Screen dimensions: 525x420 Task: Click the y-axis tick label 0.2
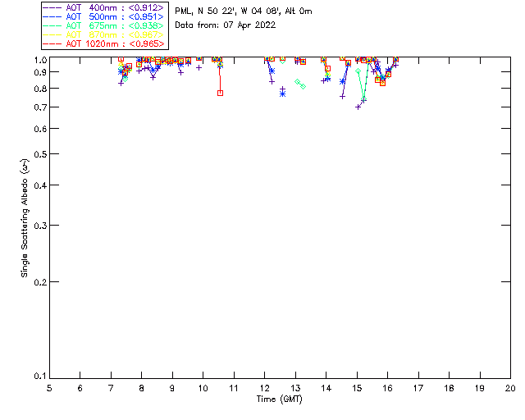[40, 282]
